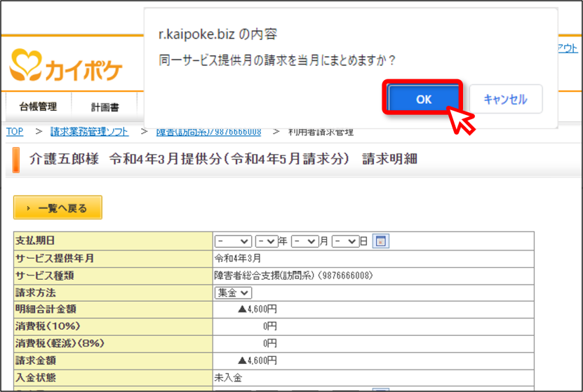The image size is (583, 392).
Task: Click the 一覧へ戻る button
Action: (58, 208)
